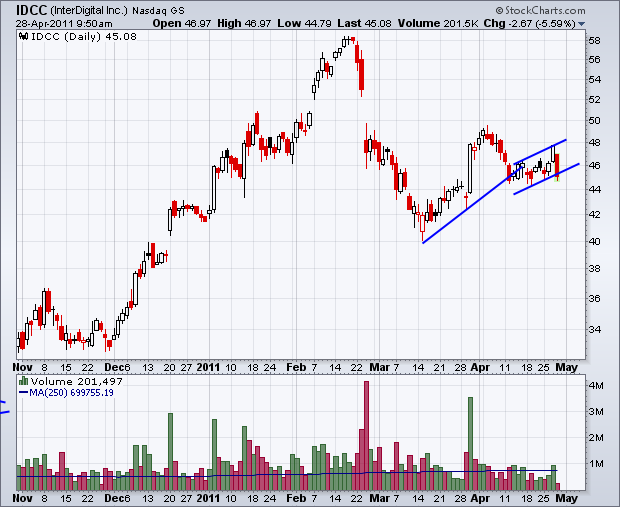Image resolution: width=620 pixels, height=507 pixels.
Task: Click the 28-Apr-2011 9:50am timestamp
Action: 64,24
